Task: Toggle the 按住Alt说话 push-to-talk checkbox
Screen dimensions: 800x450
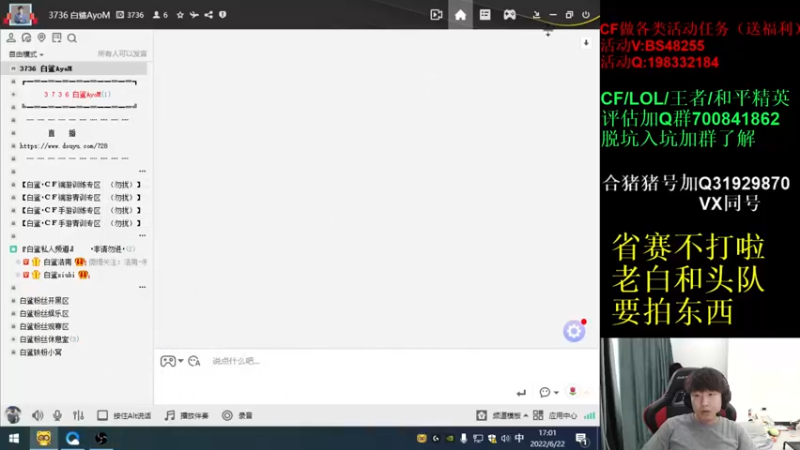Action: click(x=102, y=416)
